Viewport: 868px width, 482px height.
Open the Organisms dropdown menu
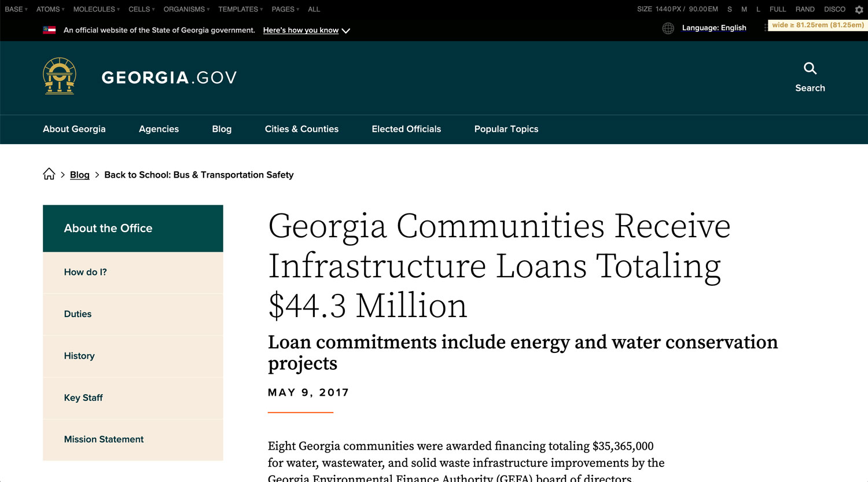tap(186, 9)
